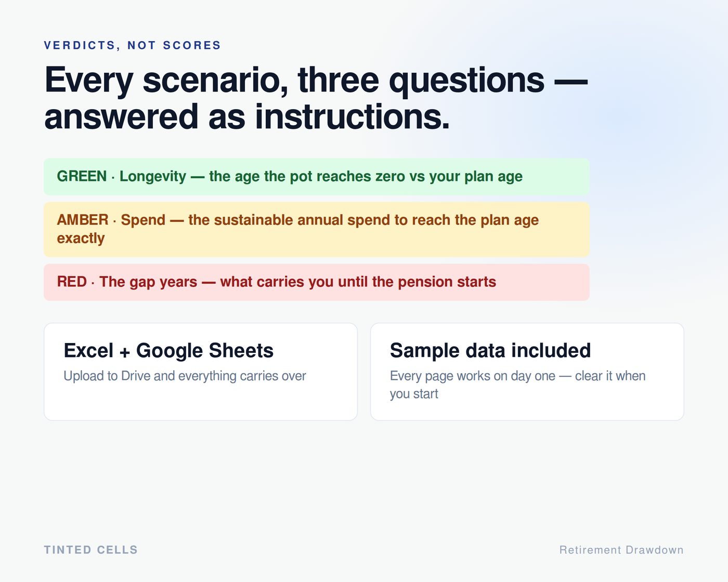This screenshot has height=582, width=728.
Task: Click the word AMBER in the second bar
Action: pyautogui.click(x=83, y=220)
